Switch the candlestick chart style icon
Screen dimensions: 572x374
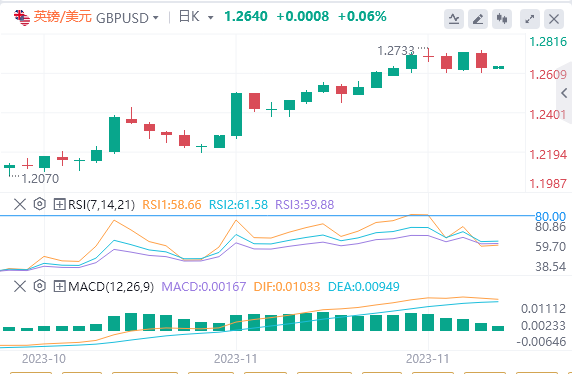click(x=502, y=19)
